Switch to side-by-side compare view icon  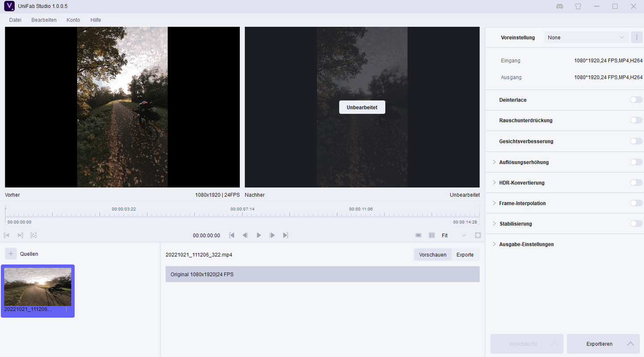[x=431, y=235]
